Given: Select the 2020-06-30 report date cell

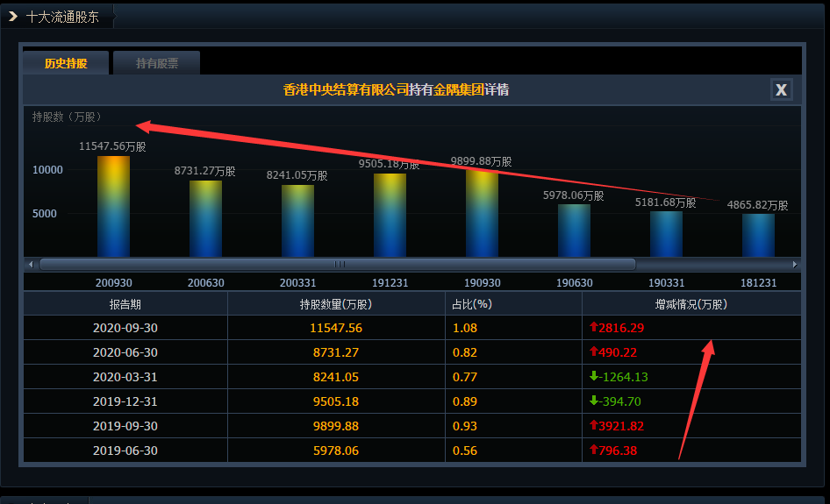Looking at the screenshot, I should coord(125,352).
